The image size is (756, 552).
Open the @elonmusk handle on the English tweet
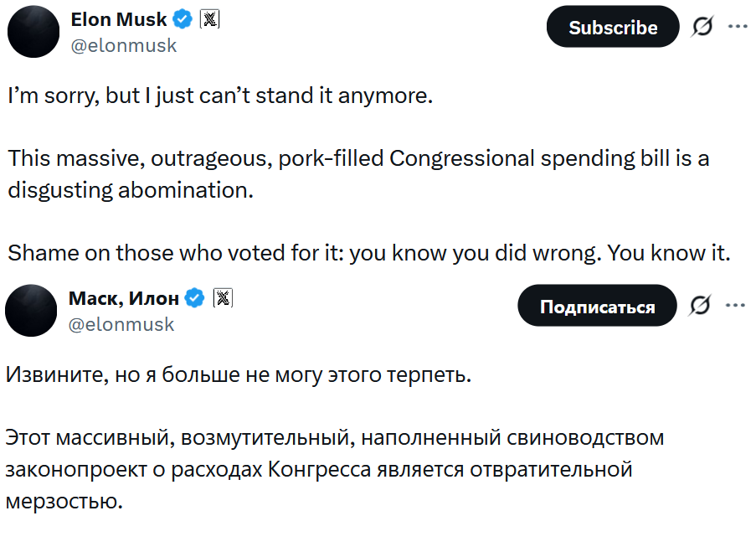pyautogui.click(x=126, y=46)
